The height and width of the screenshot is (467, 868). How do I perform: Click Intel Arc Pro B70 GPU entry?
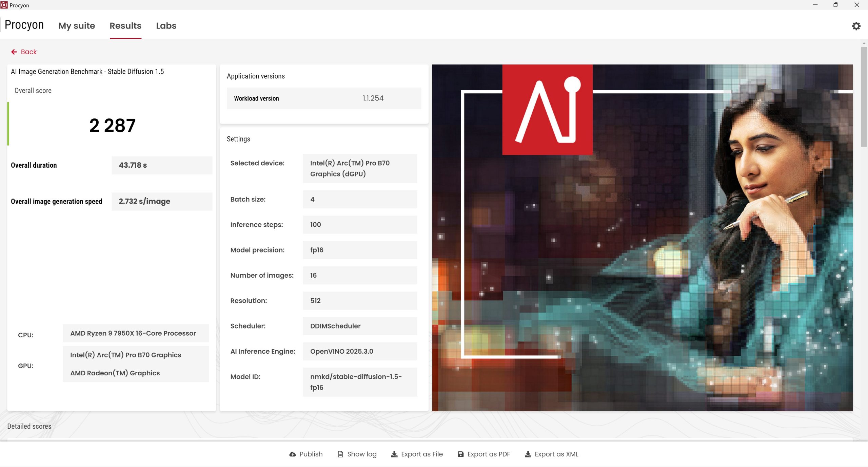coord(125,355)
